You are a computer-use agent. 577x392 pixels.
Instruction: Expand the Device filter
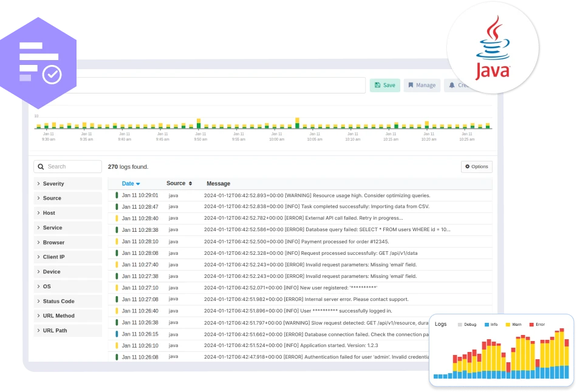tap(67, 272)
